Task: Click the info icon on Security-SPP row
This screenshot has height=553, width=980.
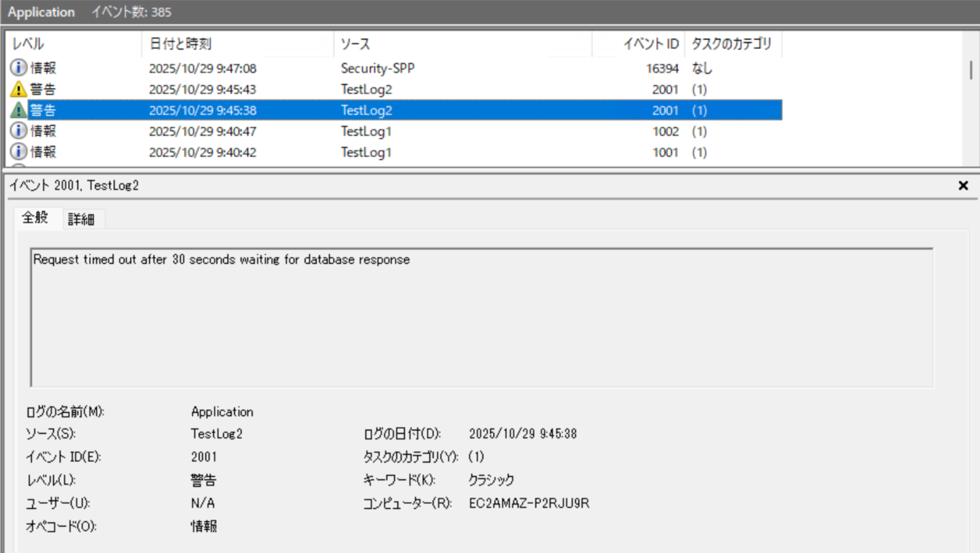Action: tap(18, 68)
